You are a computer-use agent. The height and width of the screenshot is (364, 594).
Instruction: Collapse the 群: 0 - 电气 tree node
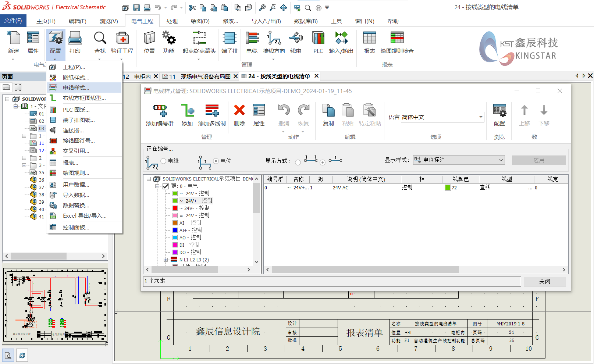157,186
